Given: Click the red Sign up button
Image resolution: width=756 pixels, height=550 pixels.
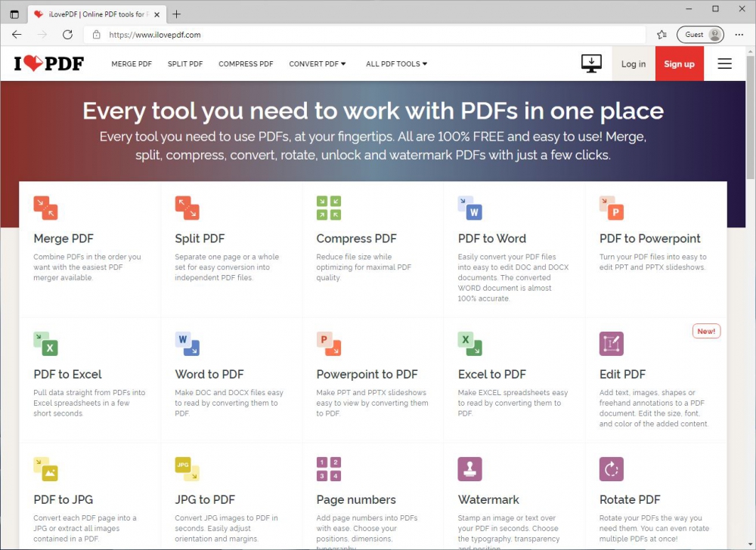Looking at the screenshot, I should (x=680, y=63).
